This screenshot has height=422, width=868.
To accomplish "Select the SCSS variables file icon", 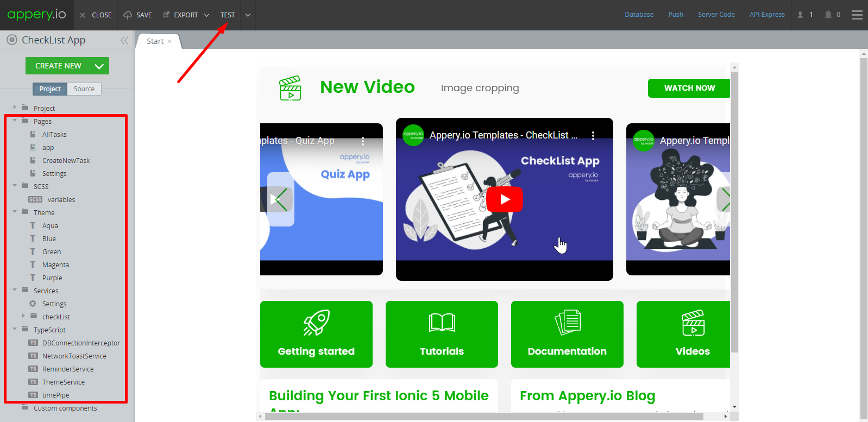I will [x=35, y=200].
